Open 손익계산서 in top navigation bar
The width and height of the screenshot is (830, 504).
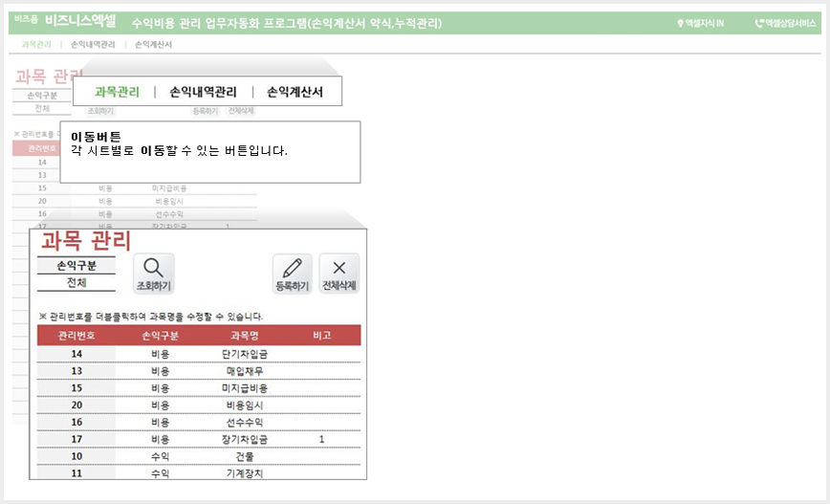[153, 44]
